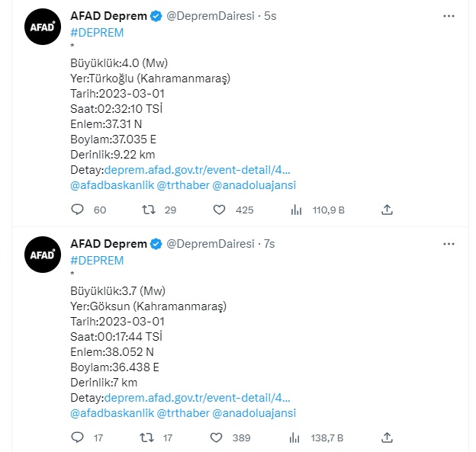Like the Göksun earthquake tweet
Viewport: 476px width, 452px height.
tap(217, 438)
